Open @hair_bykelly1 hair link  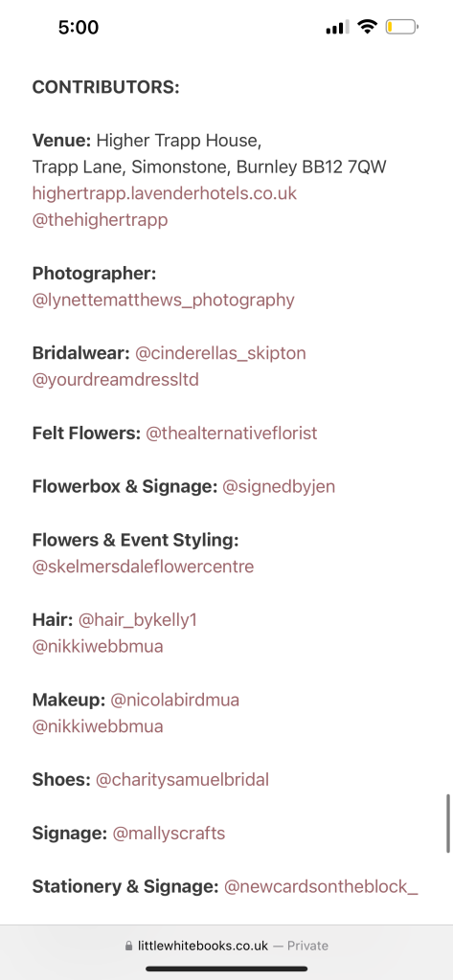[138, 620]
